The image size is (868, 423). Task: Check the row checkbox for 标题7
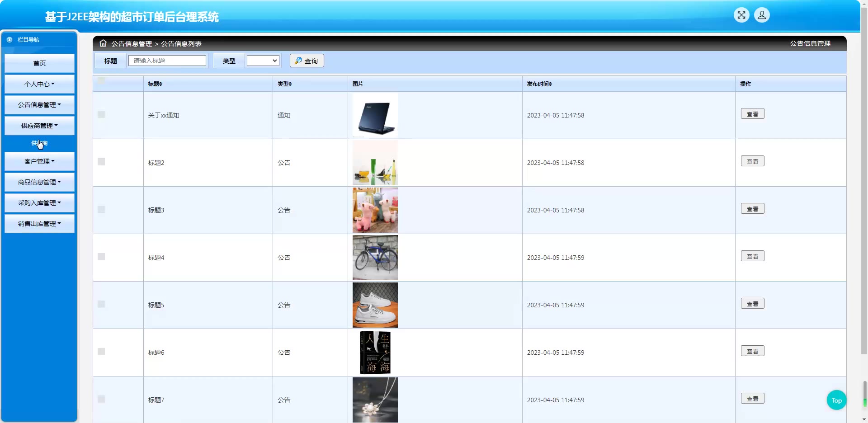point(101,399)
